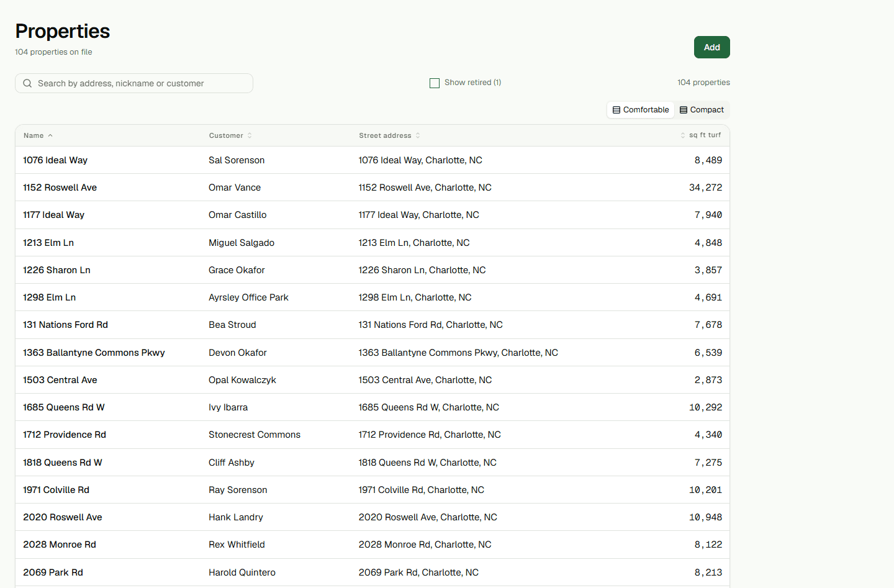Enable the Show retired checkbox
The height and width of the screenshot is (588, 894).
click(x=435, y=83)
